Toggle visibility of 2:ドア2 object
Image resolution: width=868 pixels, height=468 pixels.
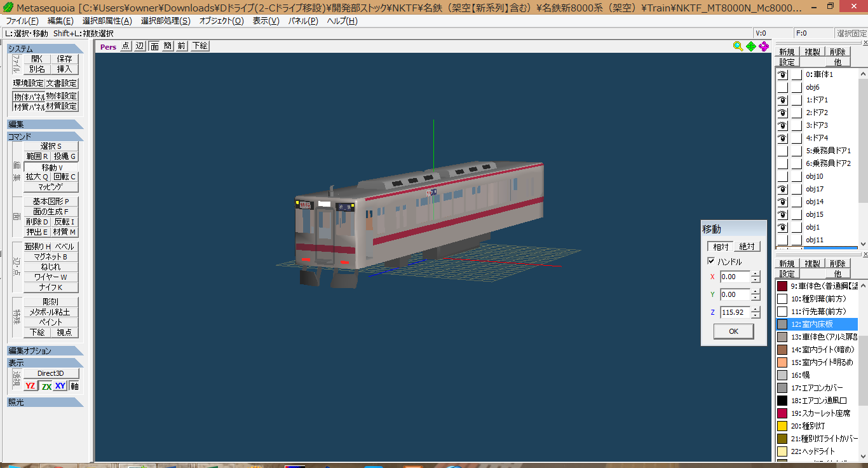(783, 113)
